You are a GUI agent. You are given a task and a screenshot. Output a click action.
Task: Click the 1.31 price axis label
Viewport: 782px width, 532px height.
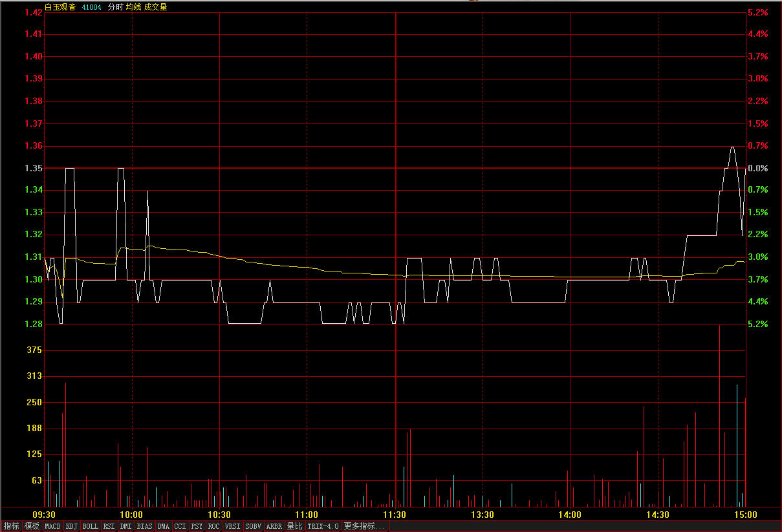34,257
